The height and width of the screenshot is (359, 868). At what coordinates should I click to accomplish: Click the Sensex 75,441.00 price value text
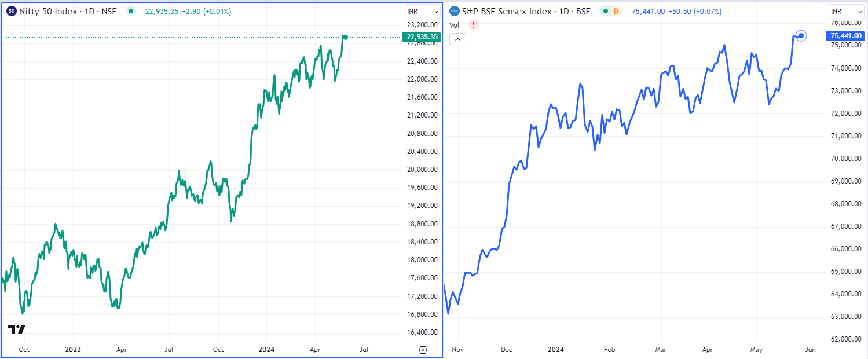643,11
